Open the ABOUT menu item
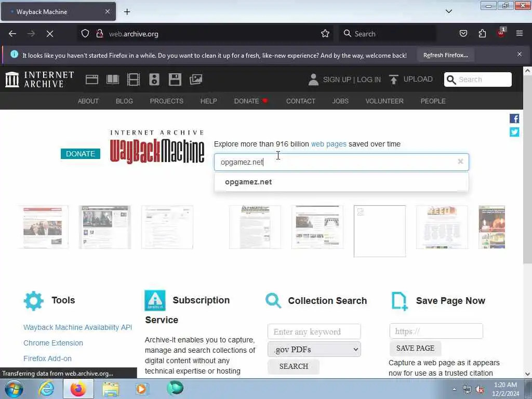 pos(88,101)
